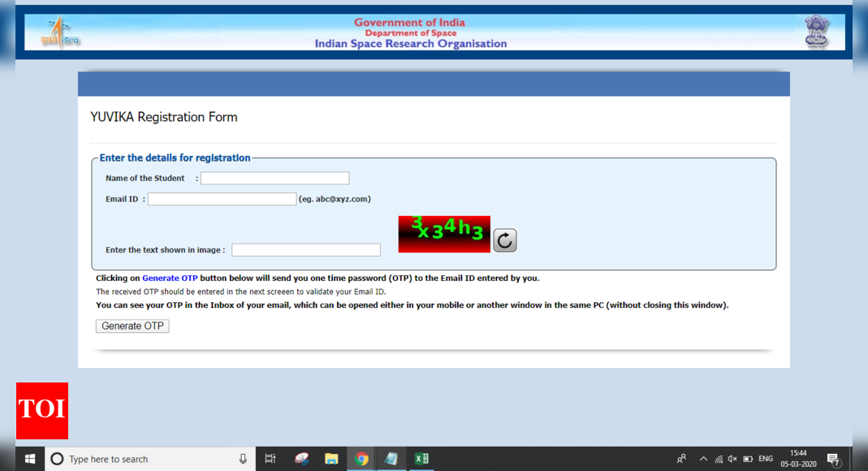Click the line about OTP in Inbox
This screenshot has width=868, height=471.
click(412, 305)
